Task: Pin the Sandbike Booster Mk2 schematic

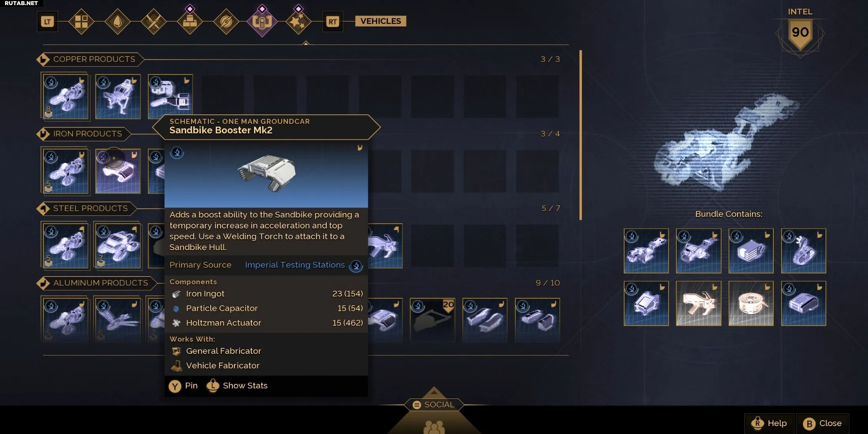Action: 183,386
